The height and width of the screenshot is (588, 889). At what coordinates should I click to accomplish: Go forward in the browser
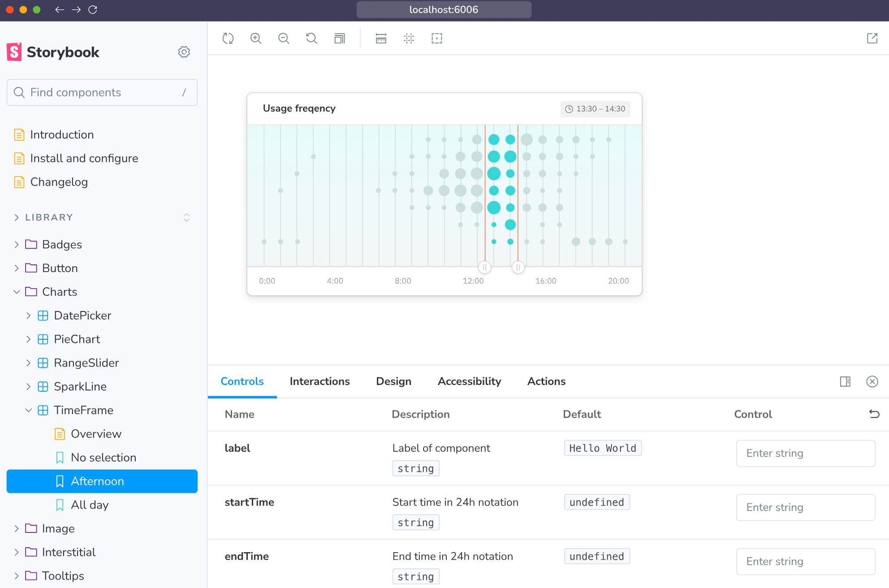[x=76, y=9]
